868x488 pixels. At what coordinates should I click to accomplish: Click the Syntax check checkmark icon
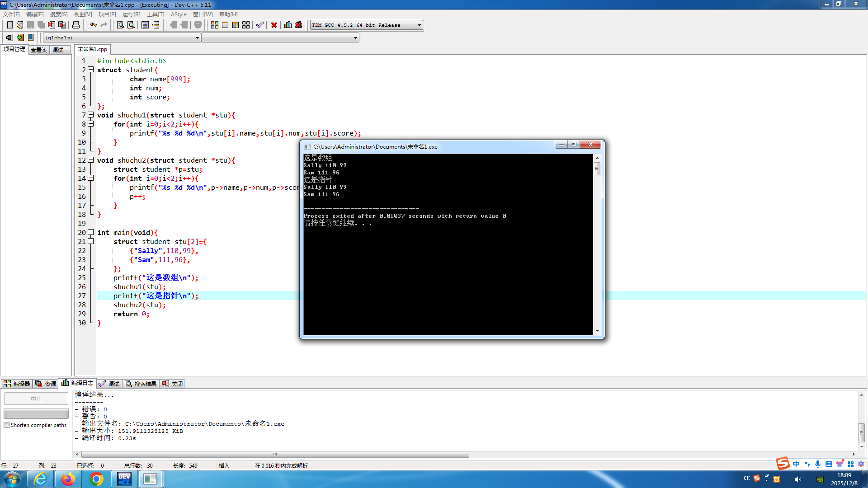pyautogui.click(x=259, y=25)
